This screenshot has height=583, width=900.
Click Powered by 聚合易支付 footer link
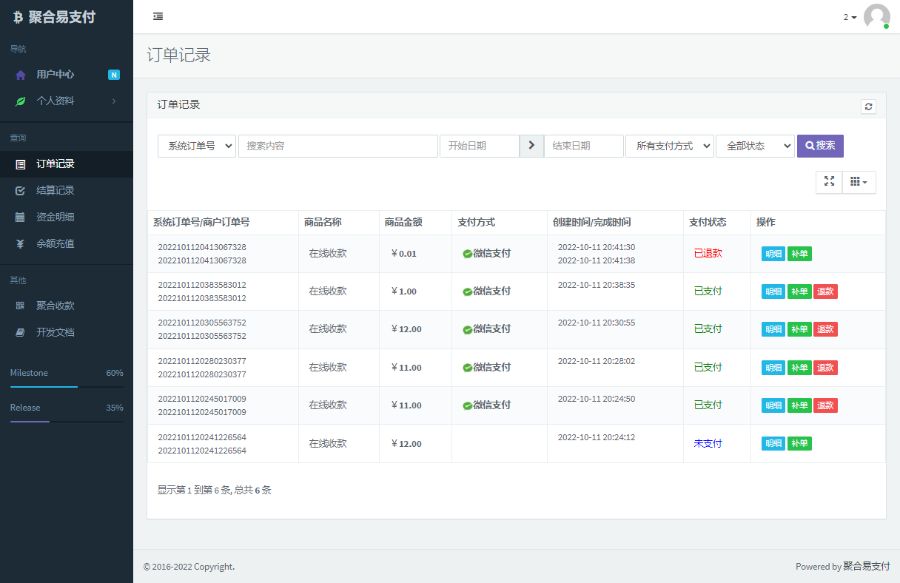843,566
